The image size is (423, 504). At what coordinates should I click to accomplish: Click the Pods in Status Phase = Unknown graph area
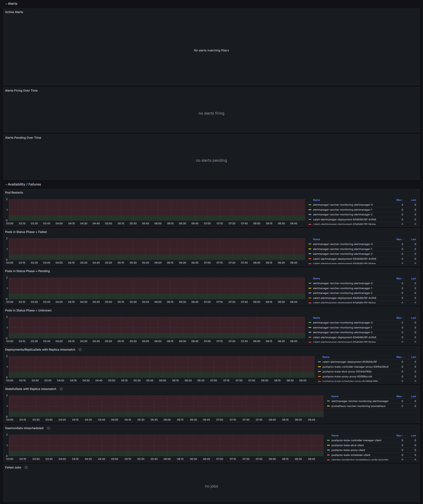[x=157, y=328]
